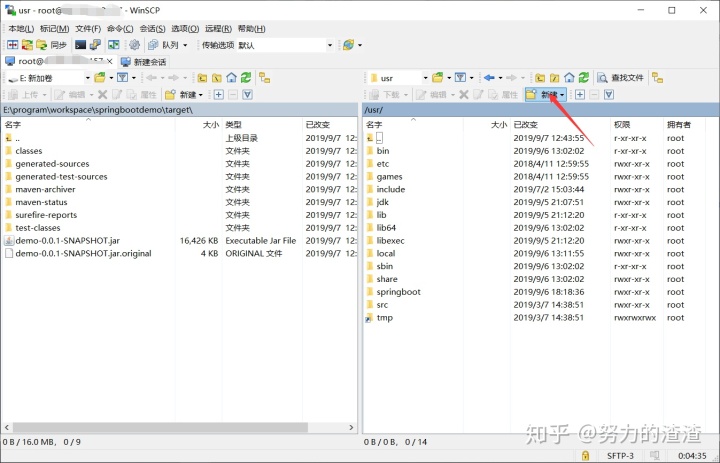Open the 新建会话 new session tab
720x463 pixels.
[x=143, y=62]
